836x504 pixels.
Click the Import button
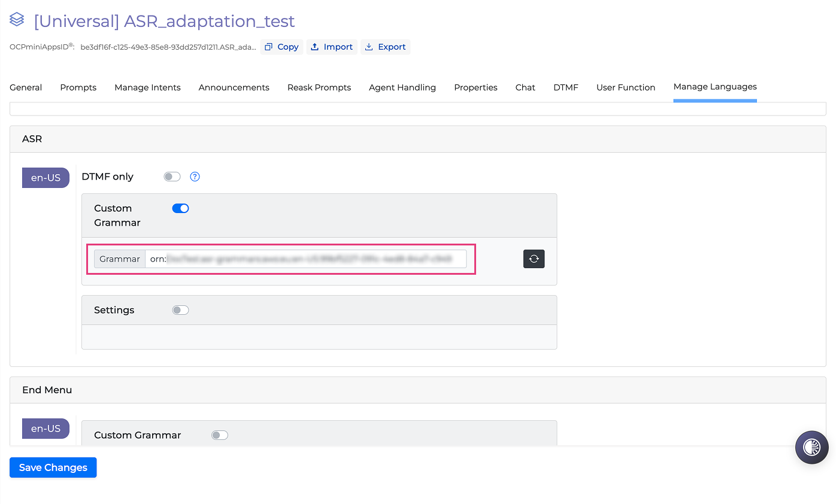332,47
